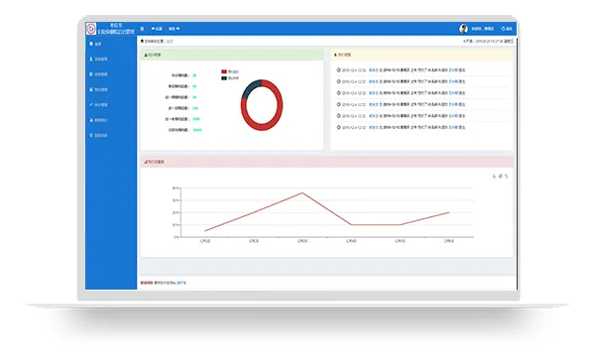
Task: Click the forward arrow item in top header
Action: click(x=175, y=29)
